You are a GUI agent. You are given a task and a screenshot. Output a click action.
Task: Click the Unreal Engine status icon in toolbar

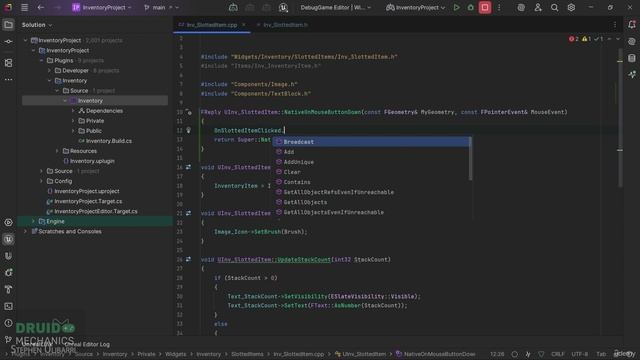tap(283, 7)
